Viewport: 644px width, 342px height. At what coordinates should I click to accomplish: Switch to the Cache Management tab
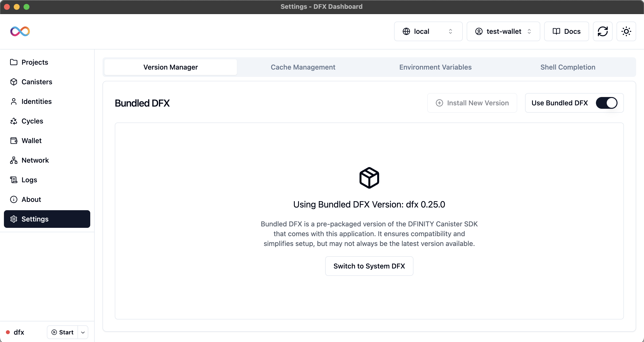click(303, 67)
